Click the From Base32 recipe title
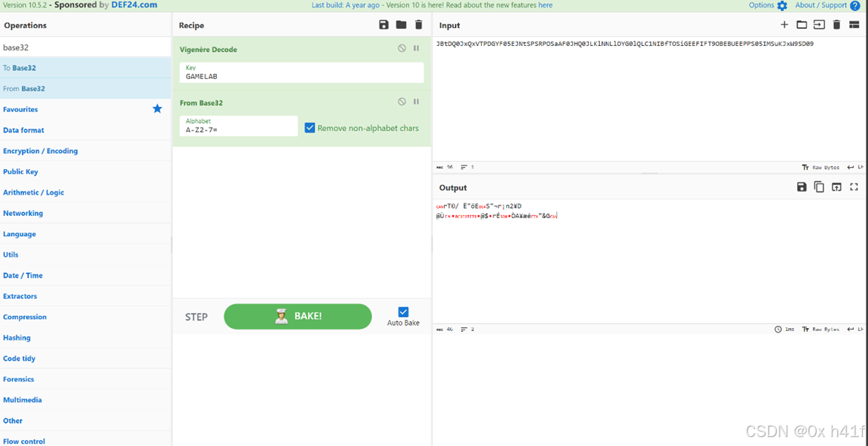 pos(201,102)
